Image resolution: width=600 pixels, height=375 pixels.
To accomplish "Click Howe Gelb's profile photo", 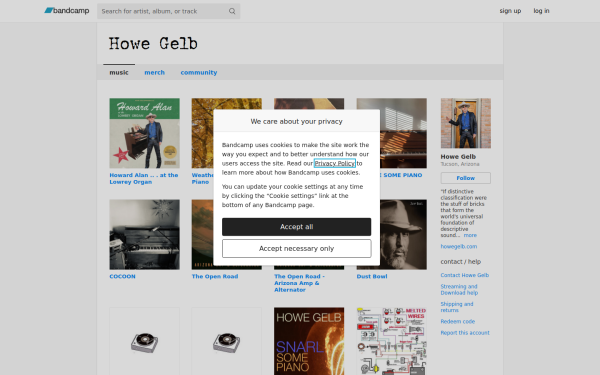I will pos(466,123).
